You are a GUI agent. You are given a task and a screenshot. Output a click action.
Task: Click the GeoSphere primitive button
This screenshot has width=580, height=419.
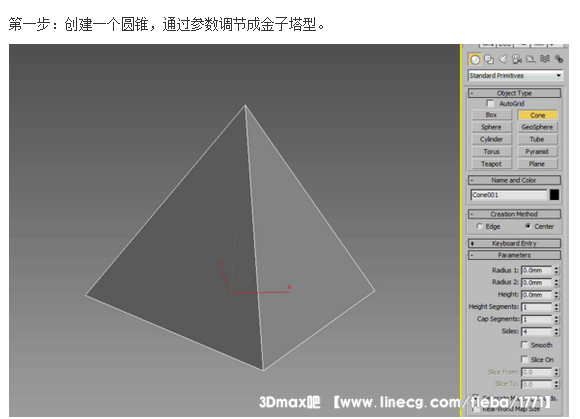(537, 127)
